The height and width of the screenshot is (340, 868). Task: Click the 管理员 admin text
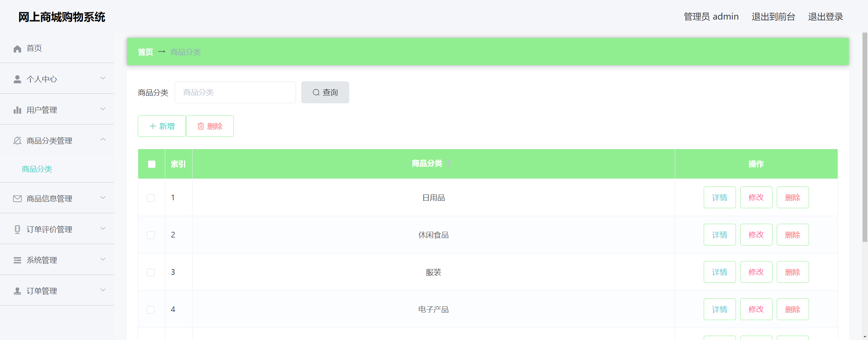point(711,17)
